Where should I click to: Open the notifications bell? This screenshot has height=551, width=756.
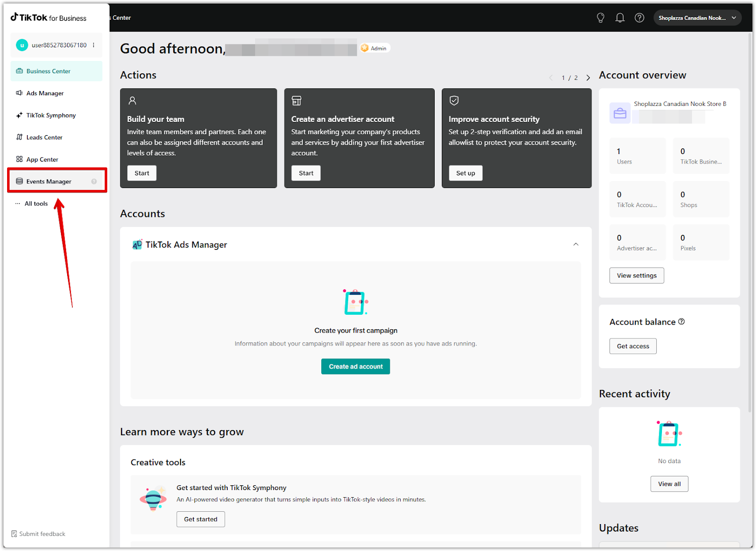click(620, 18)
